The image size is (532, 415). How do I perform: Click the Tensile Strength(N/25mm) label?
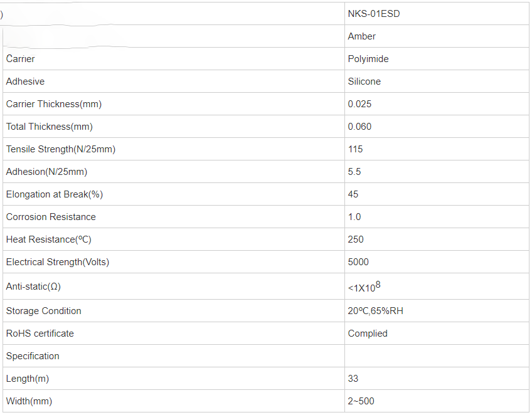(x=61, y=149)
